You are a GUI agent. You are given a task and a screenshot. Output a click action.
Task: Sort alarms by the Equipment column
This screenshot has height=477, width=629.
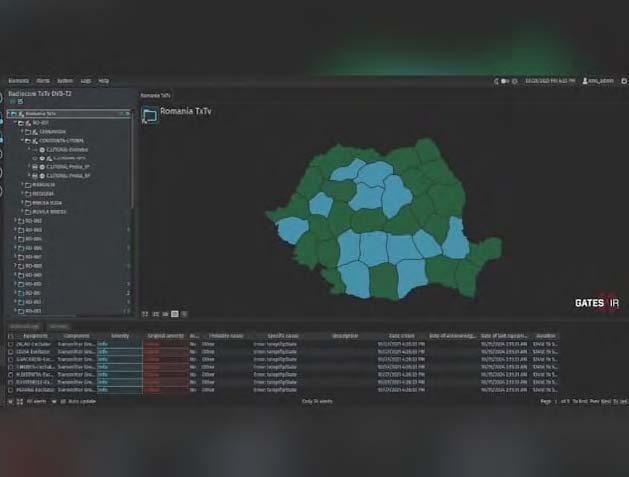pyautogui.click(x=36, y=336)
